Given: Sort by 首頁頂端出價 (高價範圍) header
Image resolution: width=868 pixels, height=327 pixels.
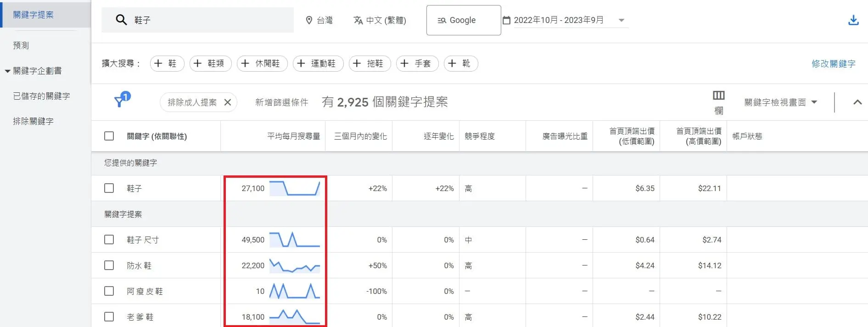Looking at the screenshot, I should click(699, 136).
